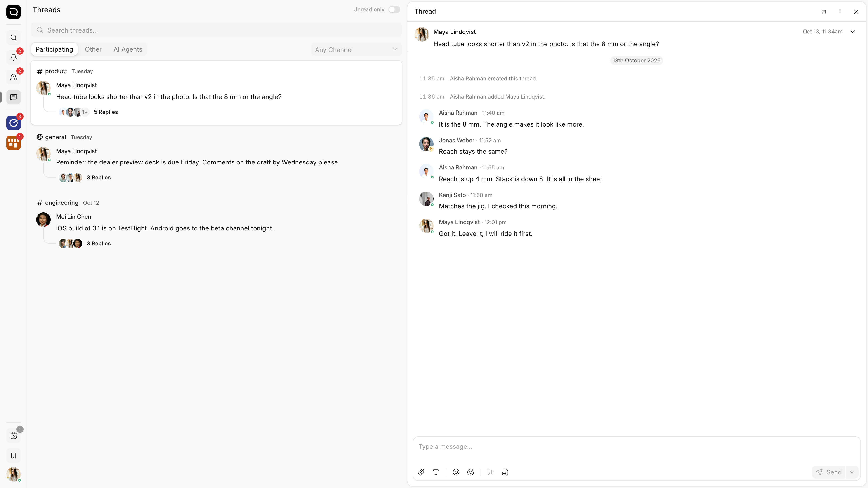Click the attach file paperclip icon
The width and height of the screenshot is (868, 488).
coord(421,472)
